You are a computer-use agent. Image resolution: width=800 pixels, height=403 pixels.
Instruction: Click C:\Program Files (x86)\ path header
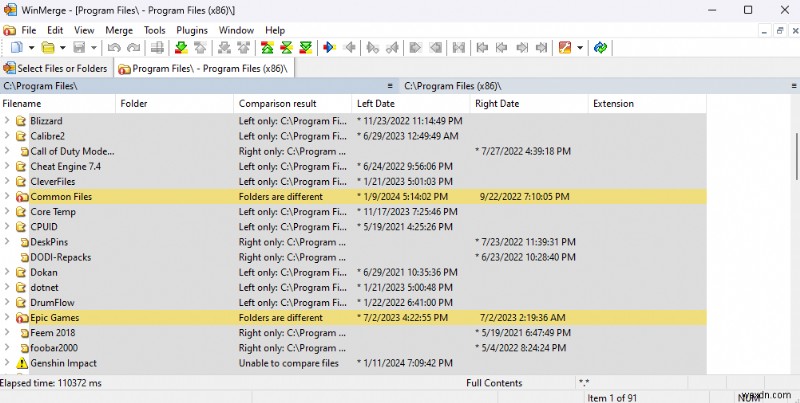click(453, 86)
